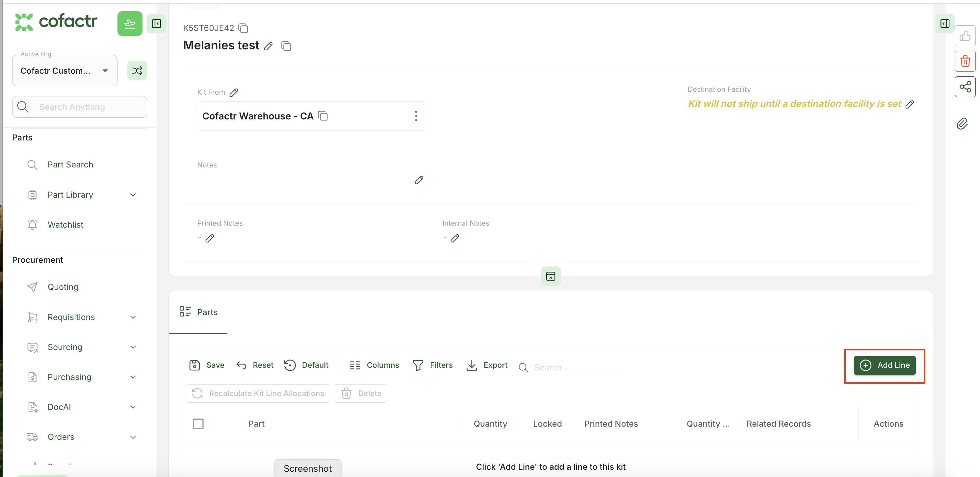Screen dimensions: 980x477
Task: Export the parts table
Action: 487,365
